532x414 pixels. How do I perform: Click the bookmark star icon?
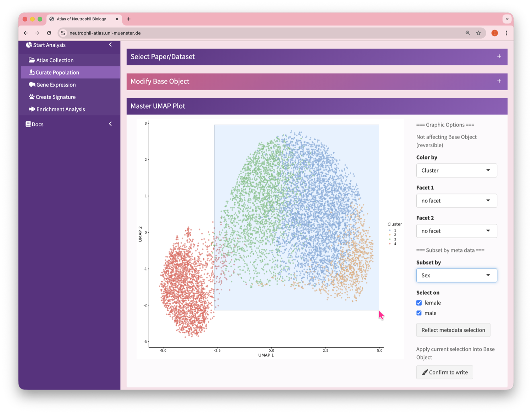point(478,33)
